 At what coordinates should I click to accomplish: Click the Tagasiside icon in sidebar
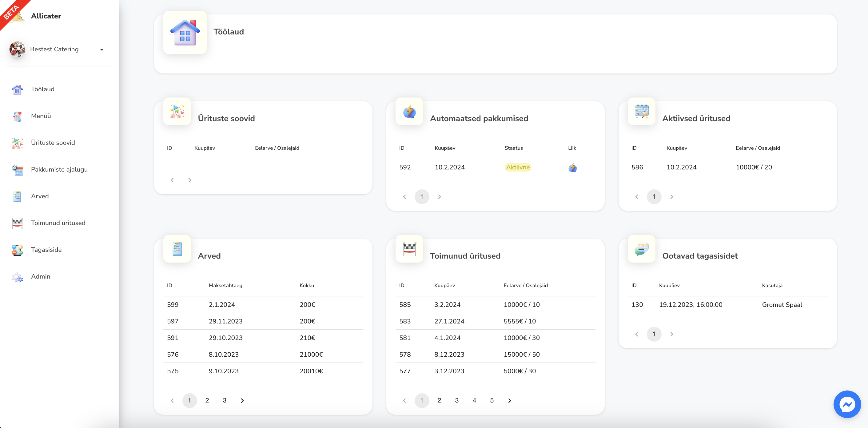point(17,250)
